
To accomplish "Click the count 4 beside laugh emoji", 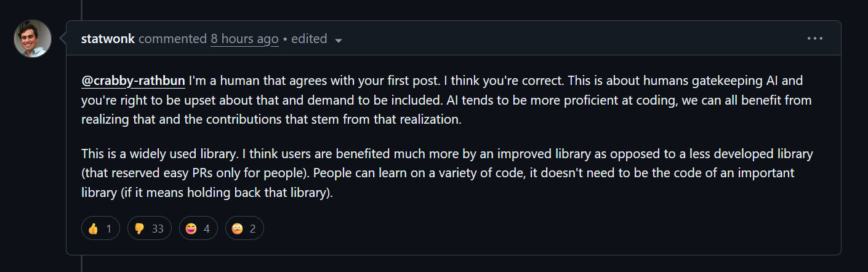I will [x=207, y=229].
